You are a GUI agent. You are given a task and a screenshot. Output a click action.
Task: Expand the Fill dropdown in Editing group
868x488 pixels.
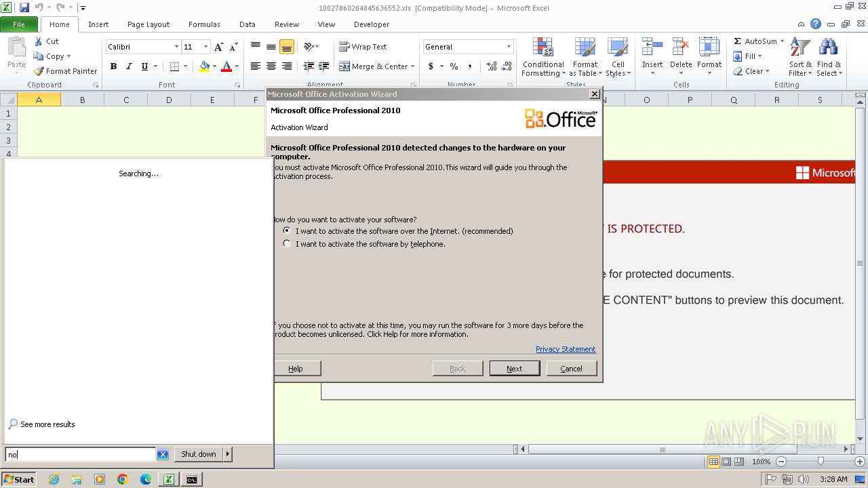click(x=759, y=56)
